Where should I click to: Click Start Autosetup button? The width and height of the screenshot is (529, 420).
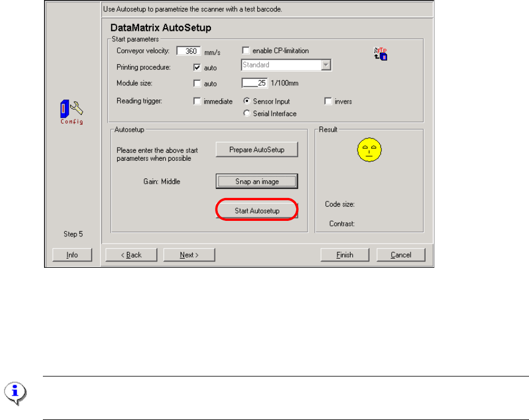point(257,211)
